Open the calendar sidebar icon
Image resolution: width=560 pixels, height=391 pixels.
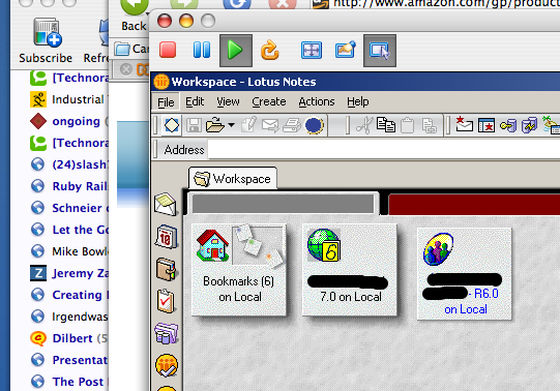point(165,236)
